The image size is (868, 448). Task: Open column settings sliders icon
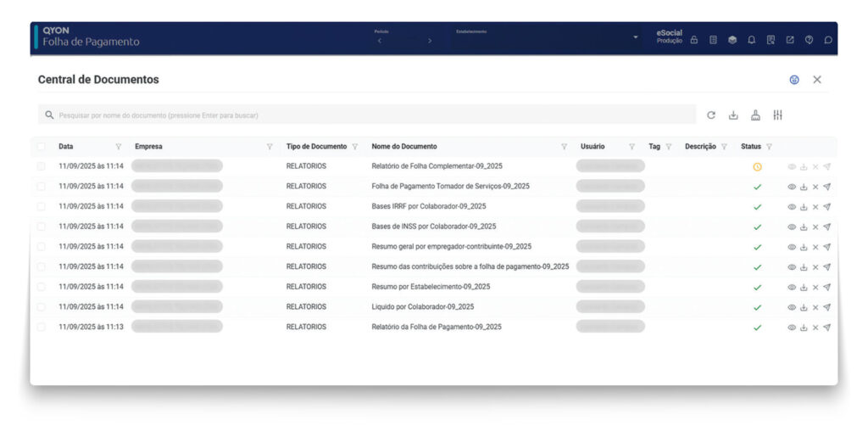(x=777, y=115)
